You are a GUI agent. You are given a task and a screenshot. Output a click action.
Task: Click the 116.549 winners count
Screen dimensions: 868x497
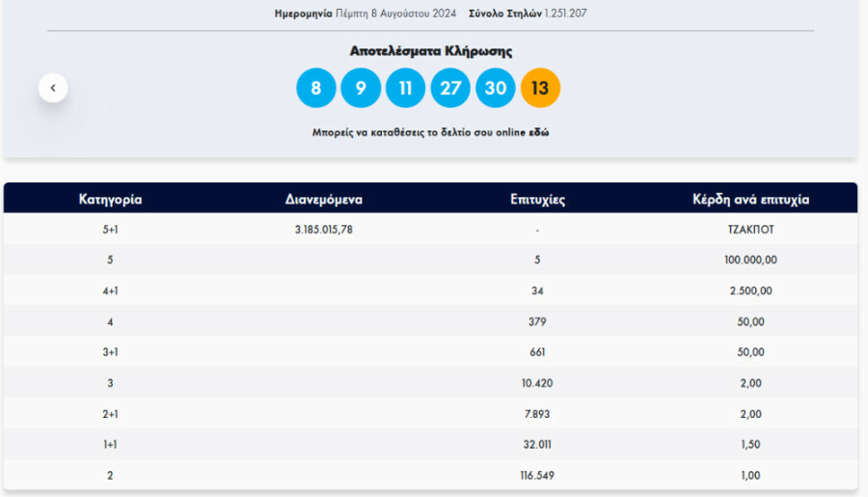tap(537, 475)
